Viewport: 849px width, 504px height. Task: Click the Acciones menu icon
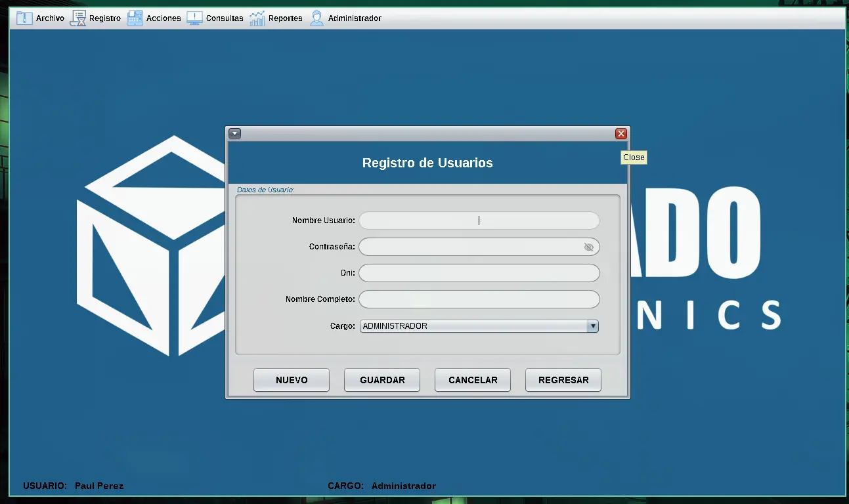point(135,18)
